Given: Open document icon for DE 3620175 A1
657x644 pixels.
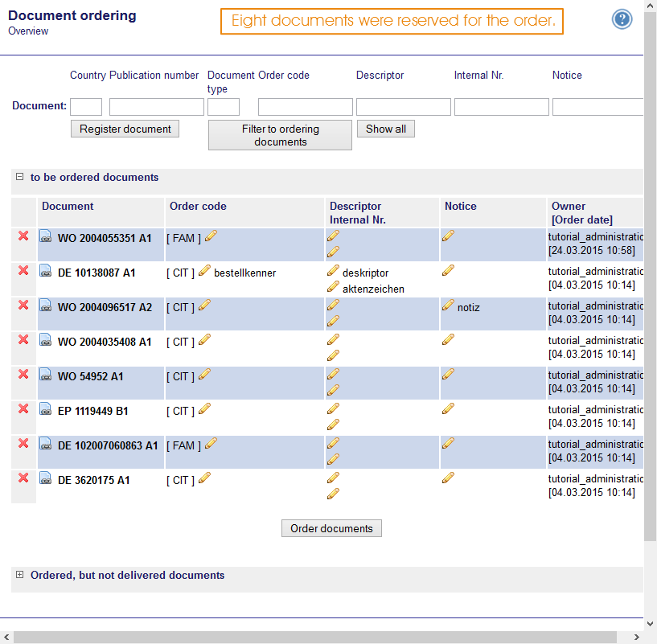Looking at the screenshot, I should pos(46,478).
